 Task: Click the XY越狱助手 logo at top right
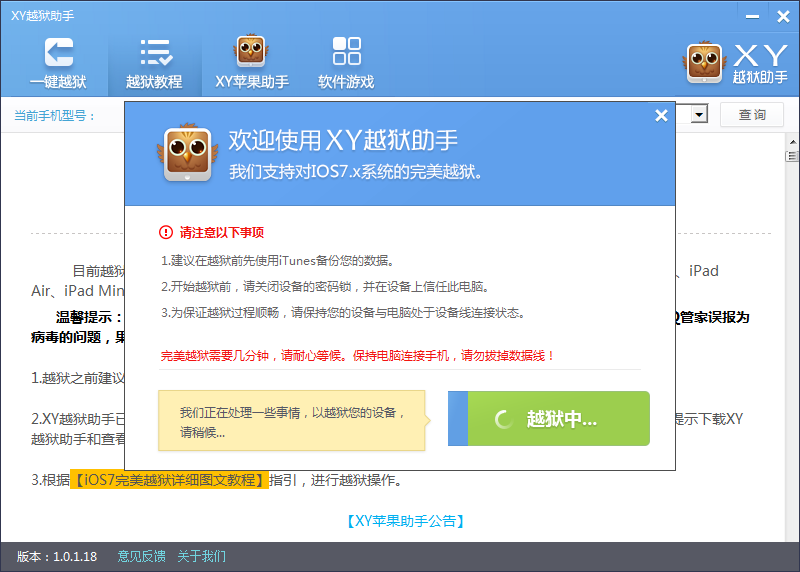[735, 62]
